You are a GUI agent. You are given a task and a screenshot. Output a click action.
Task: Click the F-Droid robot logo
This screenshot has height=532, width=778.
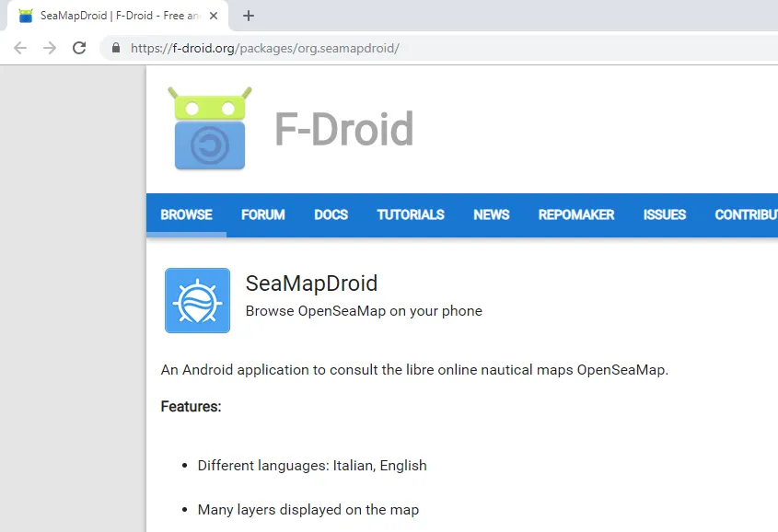210,129
